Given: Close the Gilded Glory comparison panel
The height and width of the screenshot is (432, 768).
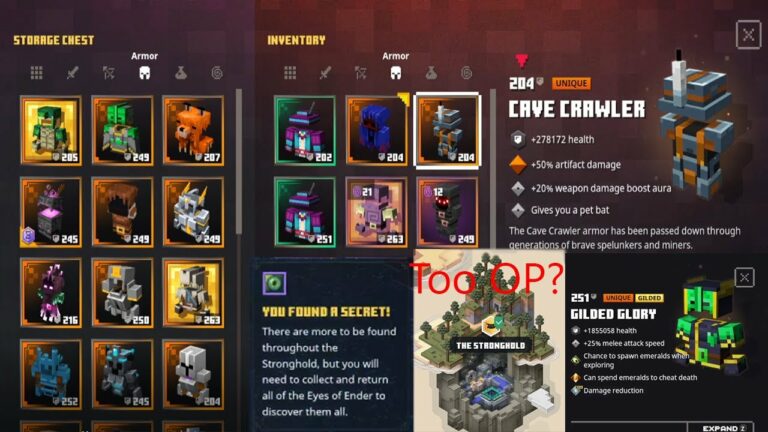Looking at the screenshot, I should pyautogui.click(x=744, y=278).
